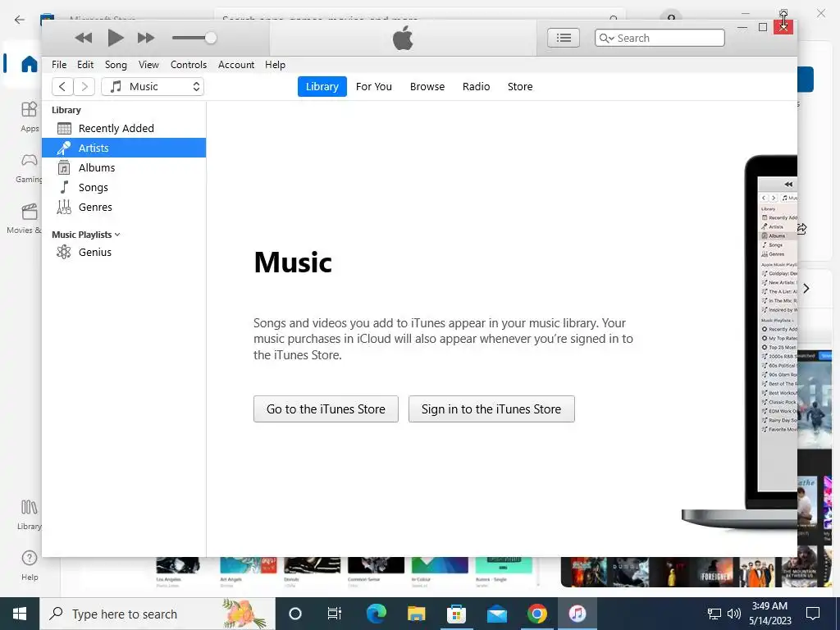The image size is (840, 630).
Task: Open Google Chrome from the taskbar
Action: [536, 614]
